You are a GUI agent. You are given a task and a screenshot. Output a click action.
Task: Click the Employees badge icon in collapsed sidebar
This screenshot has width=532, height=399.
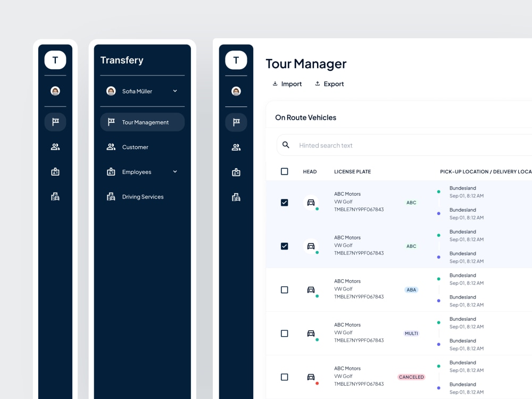[x=55, y=171]
